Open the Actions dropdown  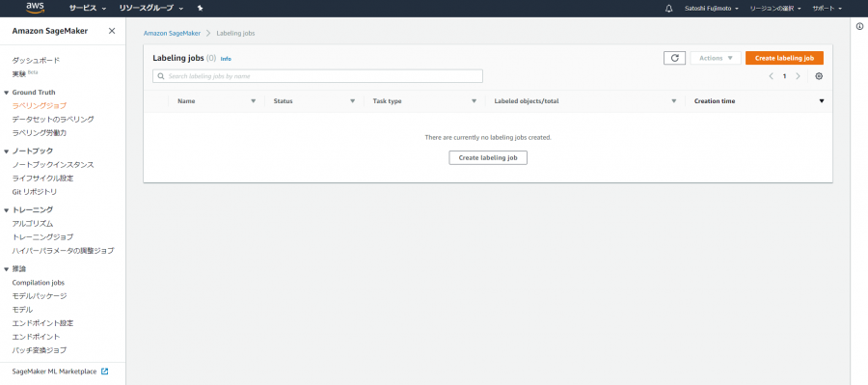716,58
